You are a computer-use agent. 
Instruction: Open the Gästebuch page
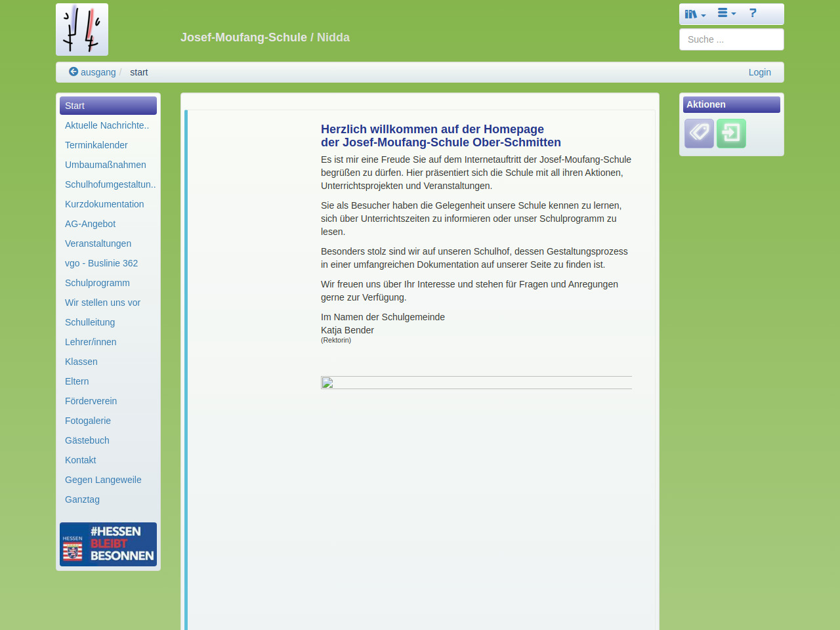pos(87,440)
